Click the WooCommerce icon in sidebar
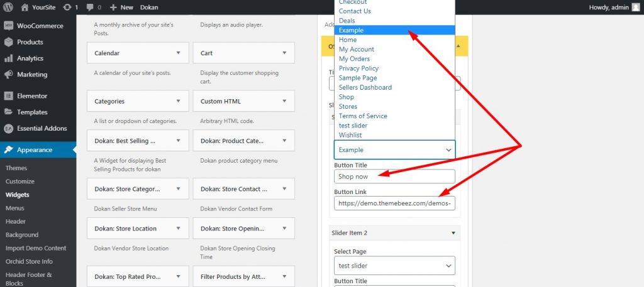This screenshot has height=287, width=644. pyautogui.click(x=9, y=26)
